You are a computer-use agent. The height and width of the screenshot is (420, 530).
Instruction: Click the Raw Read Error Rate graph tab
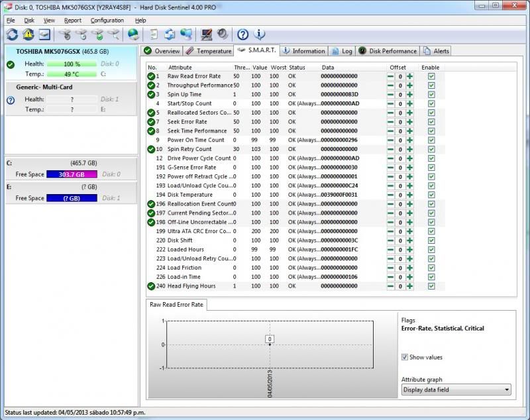(176, 305)
